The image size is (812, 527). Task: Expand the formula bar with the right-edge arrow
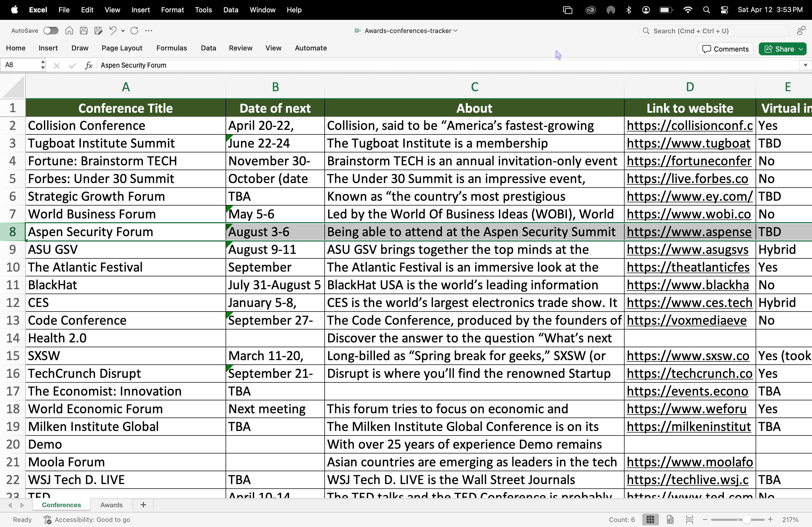tap(805, 65)
